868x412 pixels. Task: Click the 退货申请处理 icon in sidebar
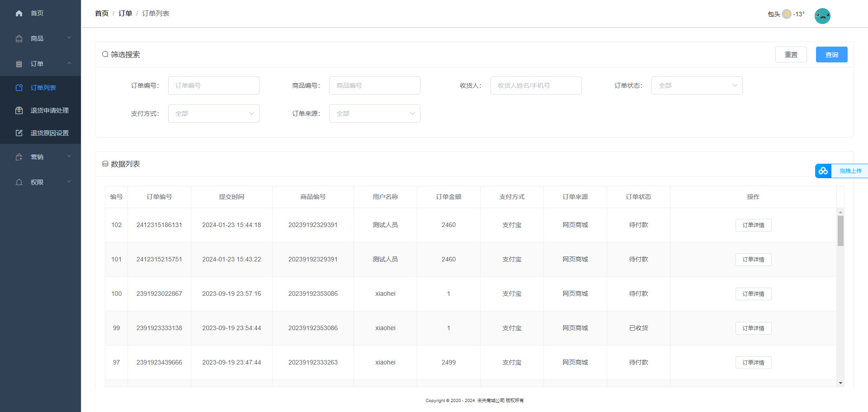(19, 110)
